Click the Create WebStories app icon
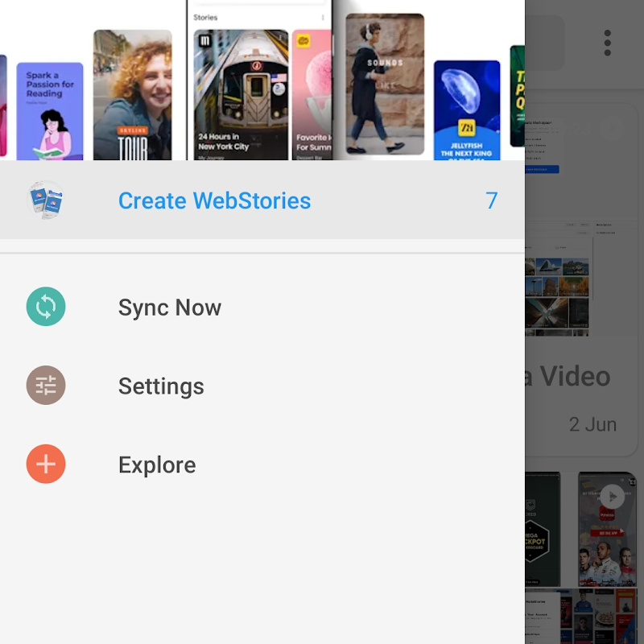Screen dimensions: 644x644 (46, 200)
